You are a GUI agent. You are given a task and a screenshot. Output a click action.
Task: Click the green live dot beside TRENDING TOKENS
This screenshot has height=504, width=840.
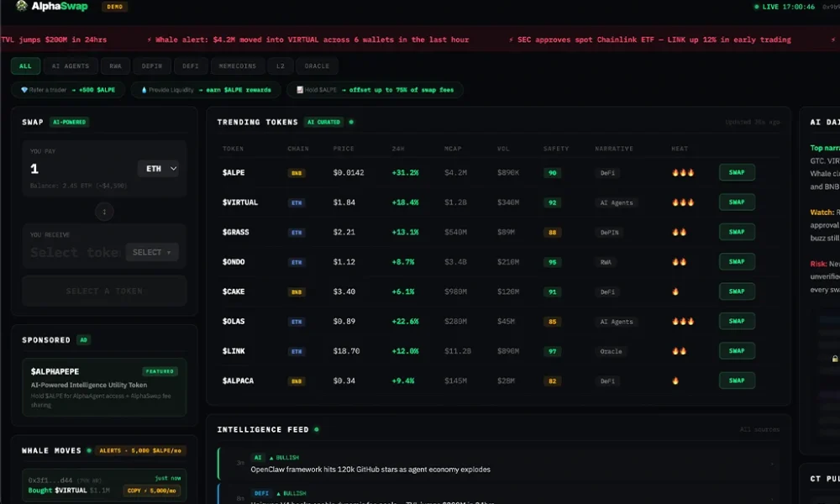tap(349, 122)
